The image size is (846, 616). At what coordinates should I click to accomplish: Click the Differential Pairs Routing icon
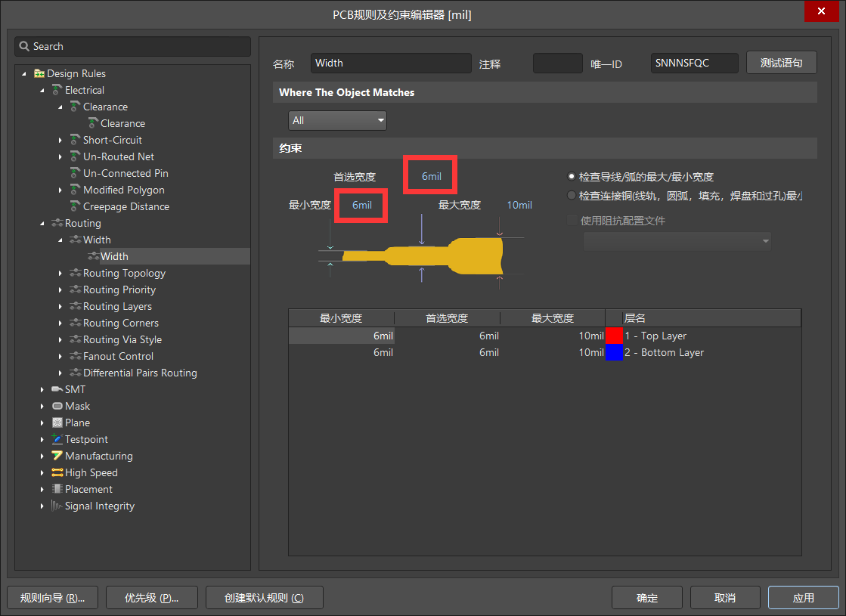[x=76, y=373]
